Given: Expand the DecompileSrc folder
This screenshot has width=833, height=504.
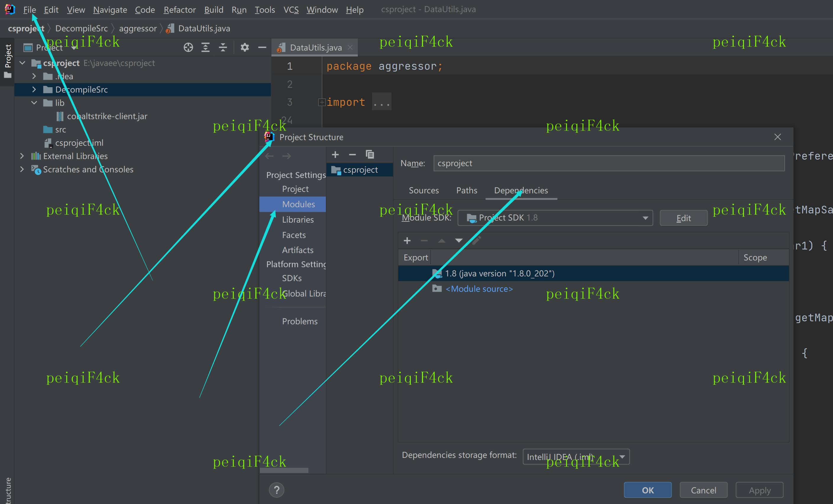Looking at the screenshot, I should (x=34, y=90).
